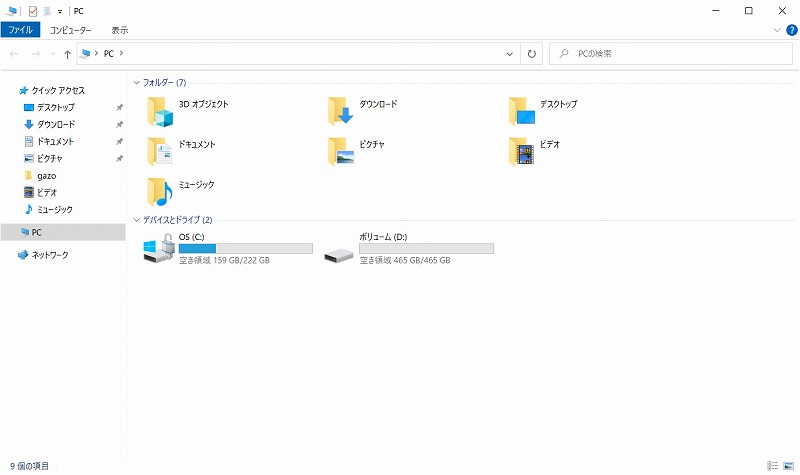Viewport: 800px width, 475px height.
Task: Open the gazo folder in quick access
Action: coord(46,176)
